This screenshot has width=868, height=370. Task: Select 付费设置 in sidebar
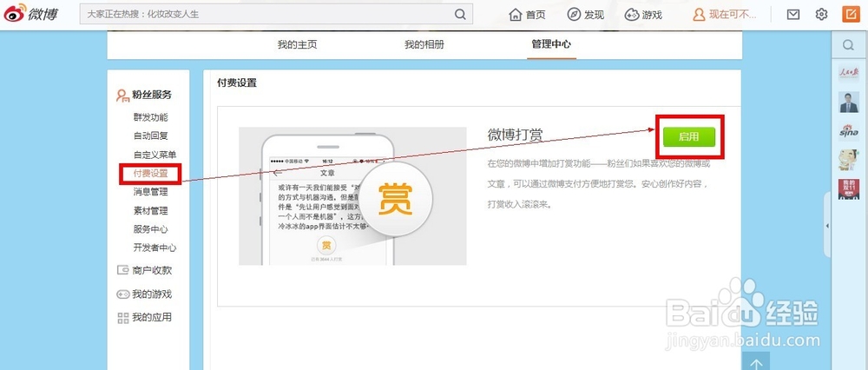[150, 174]
